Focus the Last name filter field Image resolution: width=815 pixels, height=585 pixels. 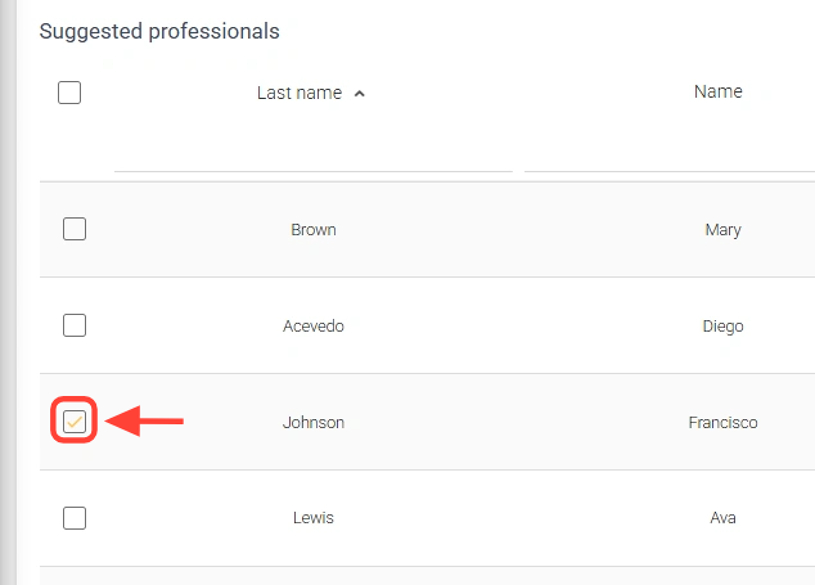[x=313, y=156]
